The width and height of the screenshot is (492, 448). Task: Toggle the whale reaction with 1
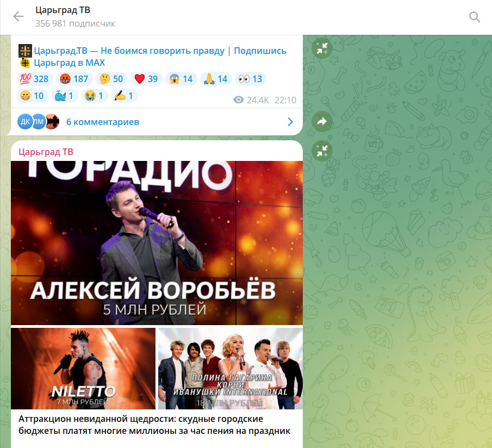point(64,96)
